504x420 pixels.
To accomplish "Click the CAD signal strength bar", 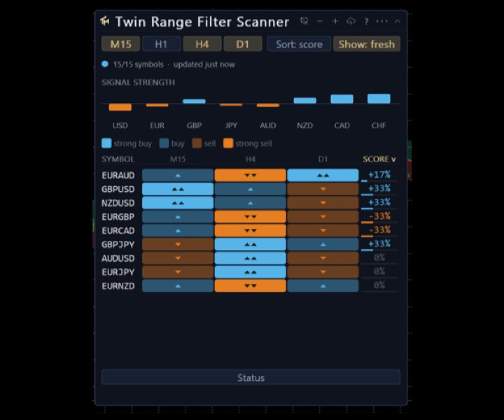I will [342, 99].
